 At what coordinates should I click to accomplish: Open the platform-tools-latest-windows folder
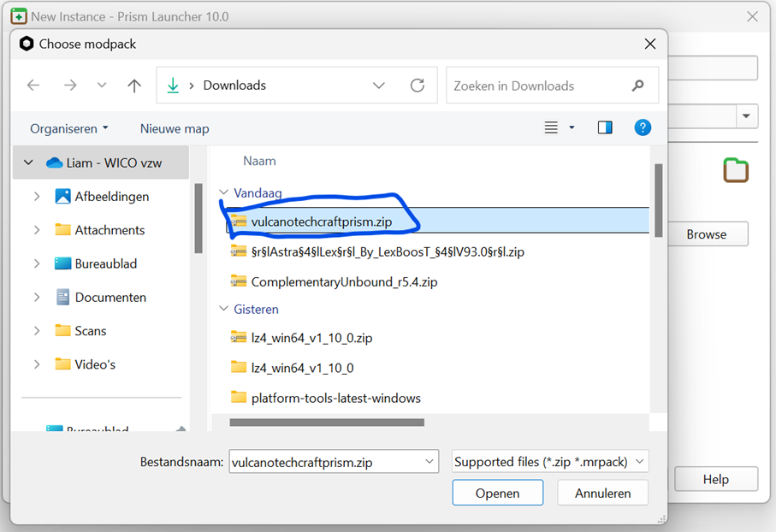point(335,398)
